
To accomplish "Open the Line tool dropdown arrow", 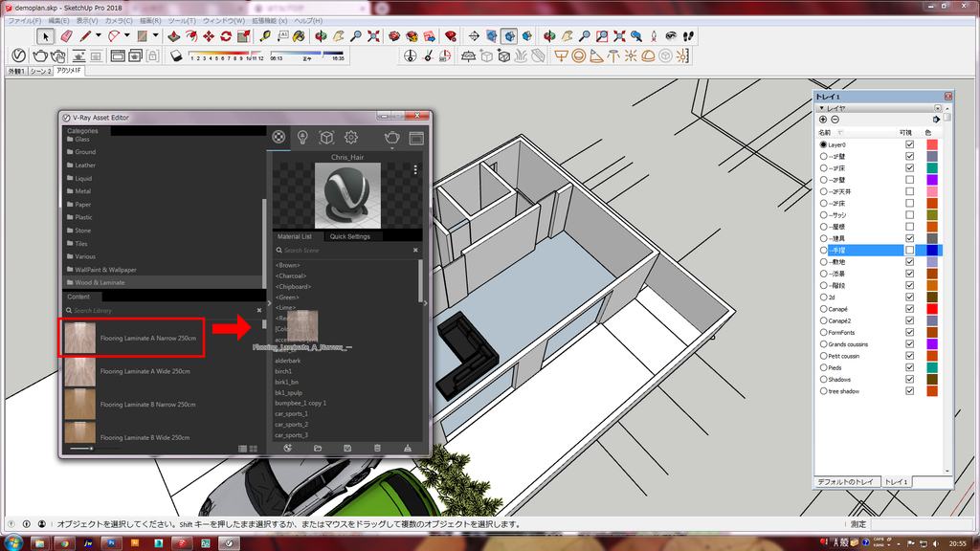I will 99,35.
